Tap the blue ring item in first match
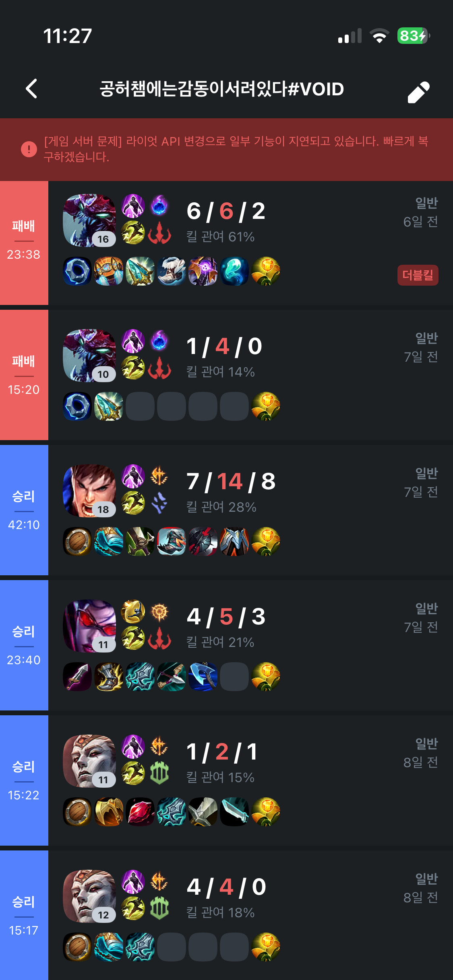453x980 pixels. tap(77, 271)
